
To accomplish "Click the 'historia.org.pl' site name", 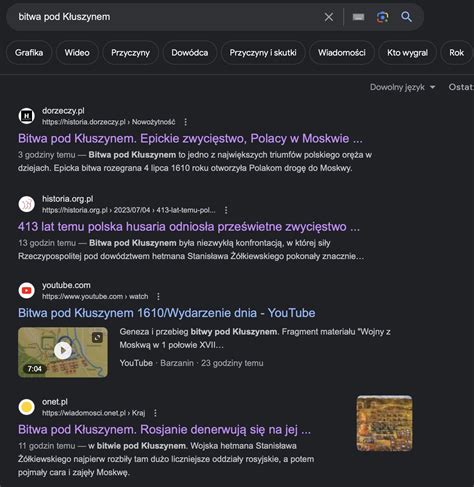I will 68,199.
